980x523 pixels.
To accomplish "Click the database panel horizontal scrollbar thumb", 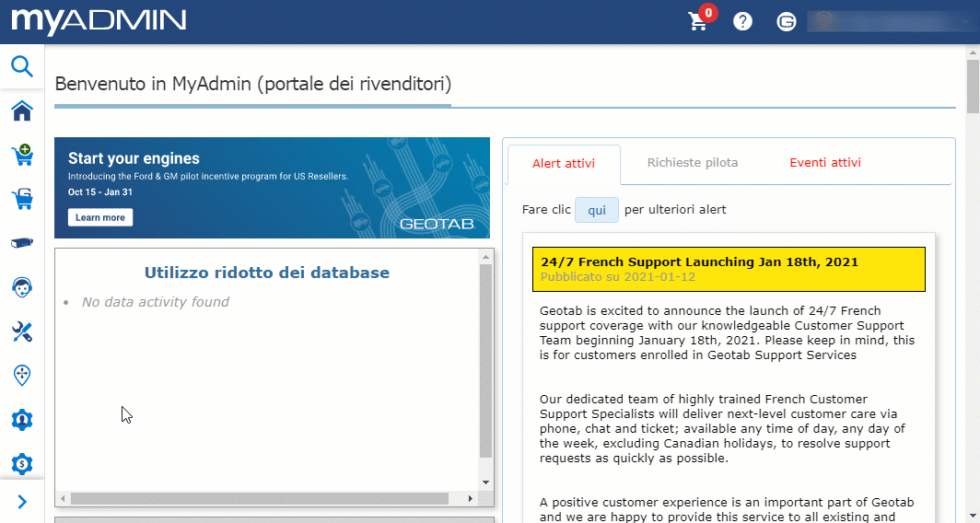I will 260,499.
